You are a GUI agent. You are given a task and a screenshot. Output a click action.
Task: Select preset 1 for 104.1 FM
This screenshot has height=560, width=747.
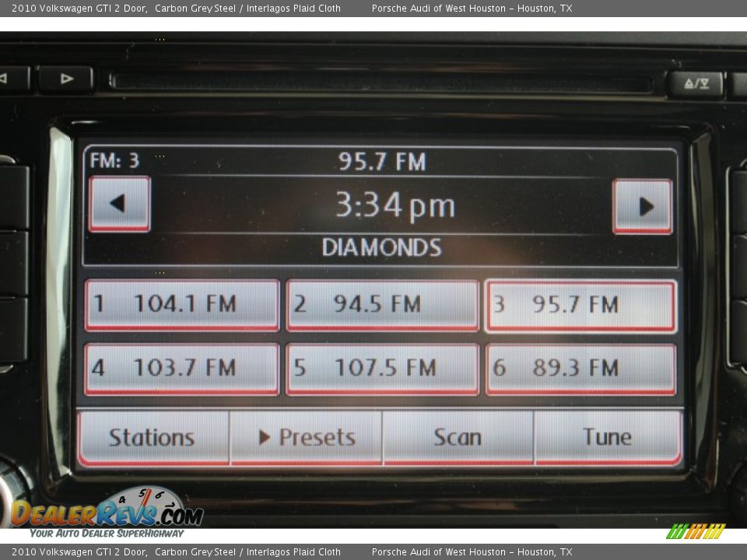click(181, 304)
